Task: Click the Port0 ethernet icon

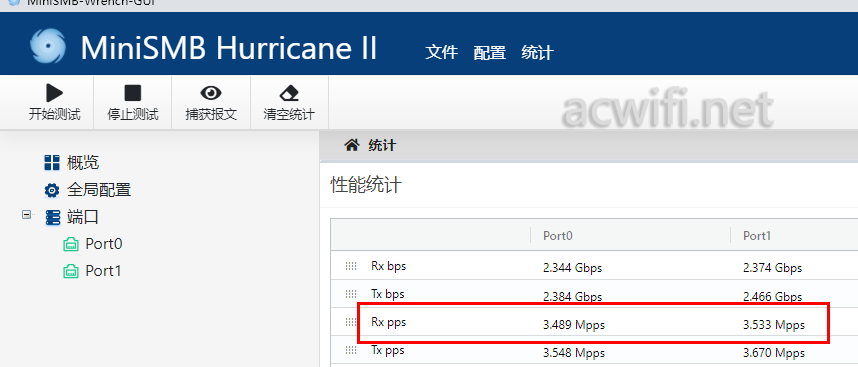Action: point(72,244)
